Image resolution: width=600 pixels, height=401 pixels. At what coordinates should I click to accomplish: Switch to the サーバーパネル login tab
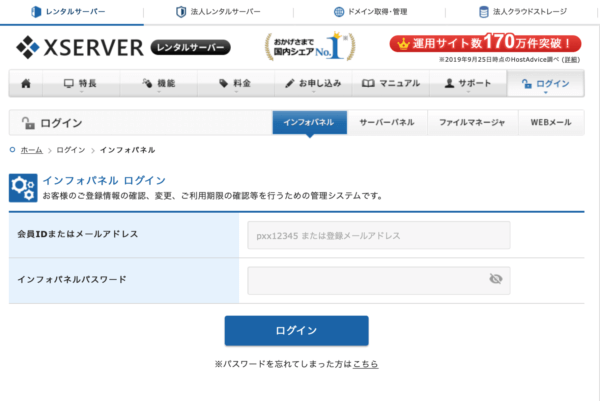[387, 122]
